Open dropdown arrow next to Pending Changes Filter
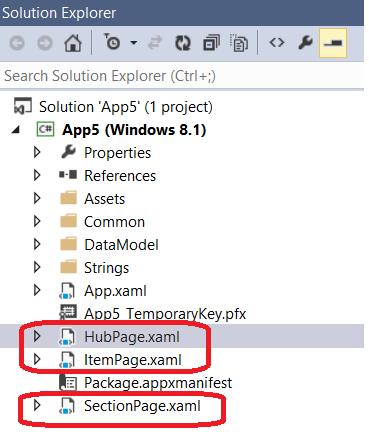Screen dimensions: 369x437 [134, 43]
